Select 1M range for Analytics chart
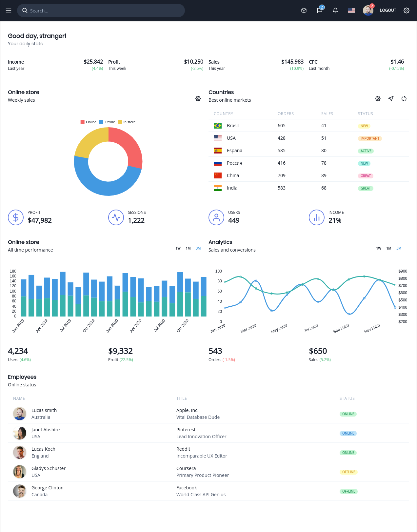Viewport: 417px width, 532px height. point(389,248)
